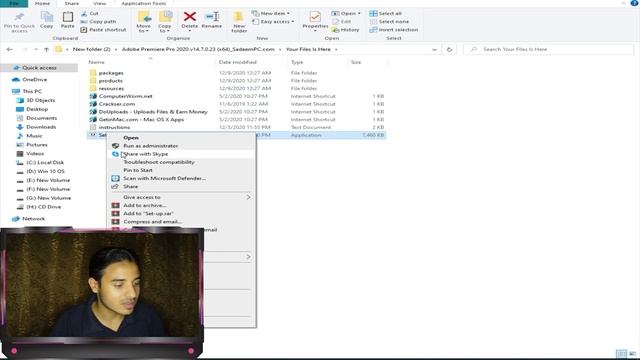Click Select none in ribbon
640x360 pixels.
[x=389, y=22]
